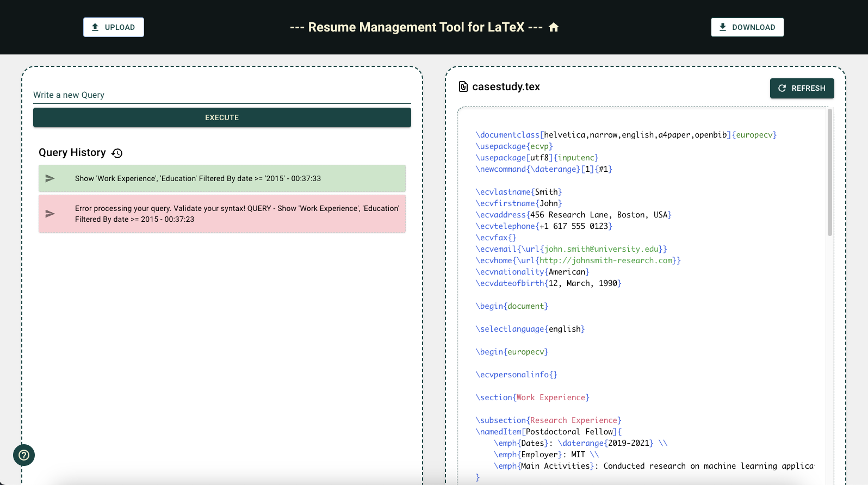Click the Query History clock icon
Screen dimensions: 868x485
click(117, 153)
